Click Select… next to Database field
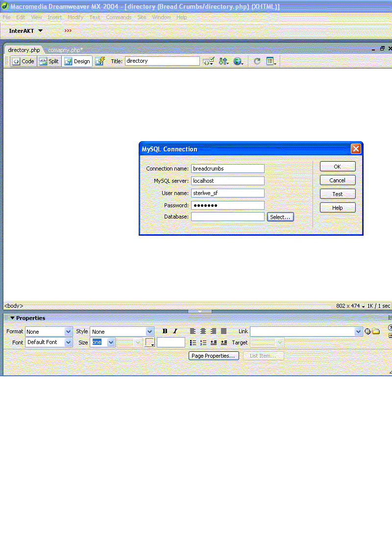This screenshot has height=539, width=392. point(280,217)
